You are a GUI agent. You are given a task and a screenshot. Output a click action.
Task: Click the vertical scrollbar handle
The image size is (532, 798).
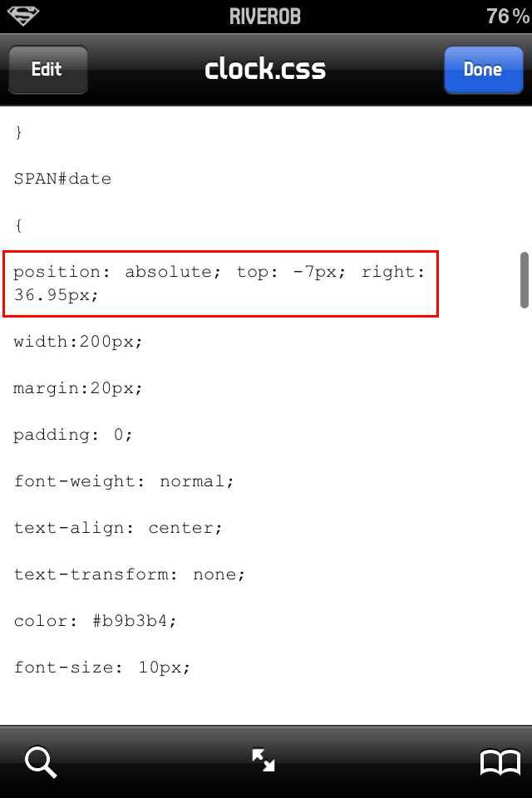pos(525,280)
